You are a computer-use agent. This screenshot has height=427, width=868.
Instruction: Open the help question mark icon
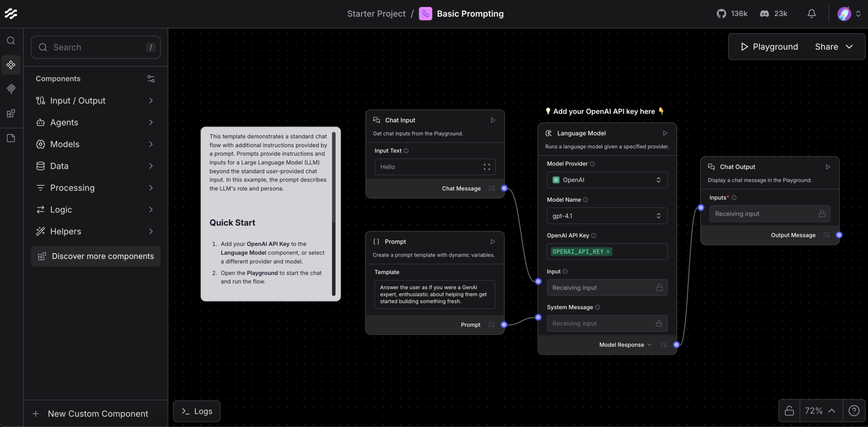point(854,410)
